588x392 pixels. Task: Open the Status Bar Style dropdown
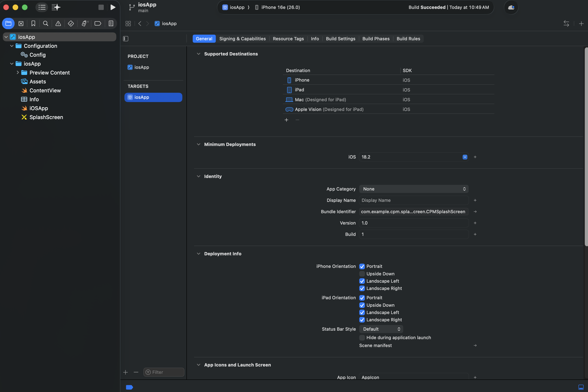[381, 329]
